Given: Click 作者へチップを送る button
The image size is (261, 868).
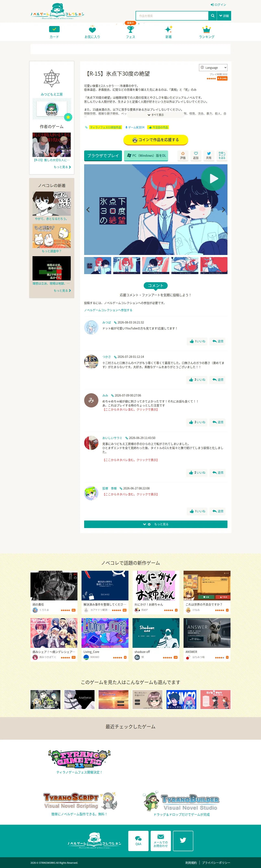Looking at the screenshot, I should (222, 155).
